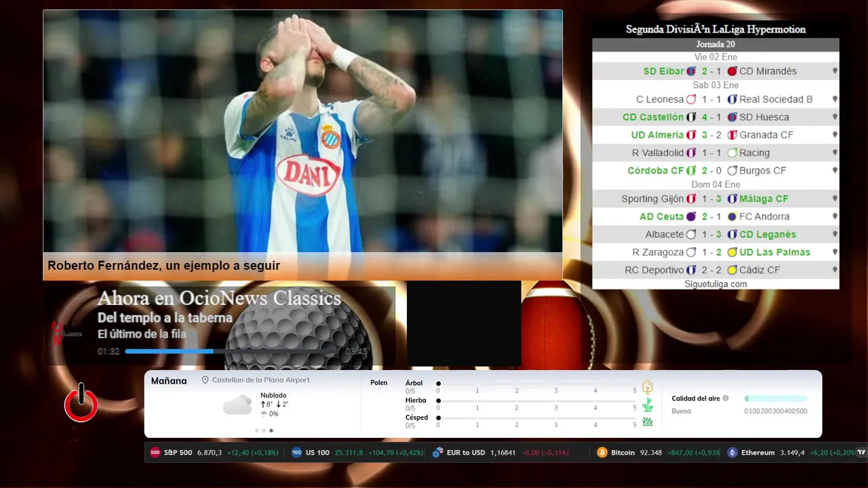
Task: Open headline 'Roberto Fernández, un ejemplo a seguir'
Action: pos(163,266)
